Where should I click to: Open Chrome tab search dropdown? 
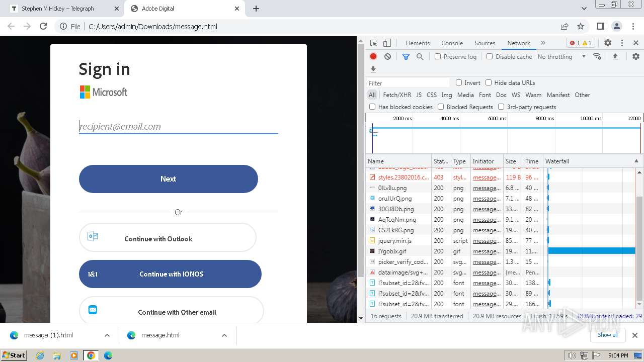(584, 9)
